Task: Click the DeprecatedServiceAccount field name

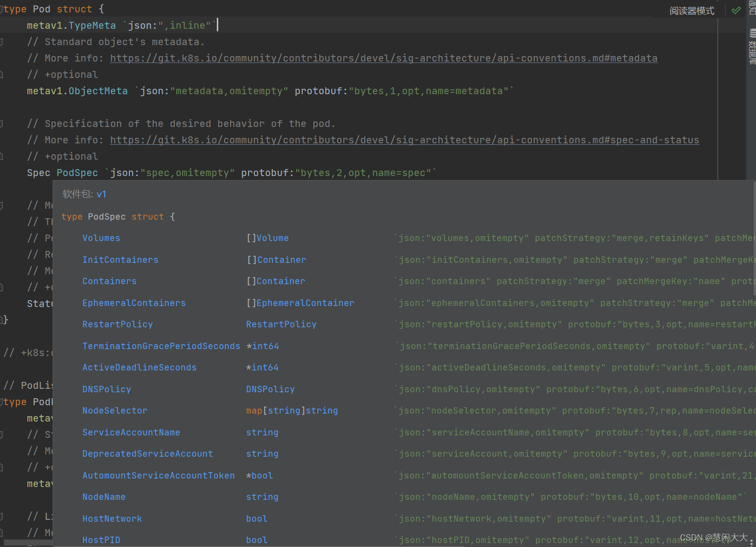Action: 148,454
